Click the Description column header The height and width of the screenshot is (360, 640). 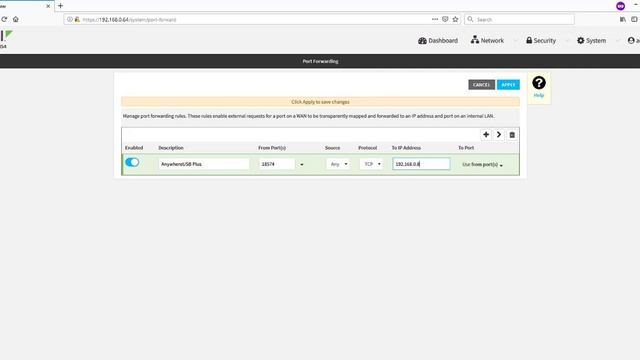(x=171, y=148)
